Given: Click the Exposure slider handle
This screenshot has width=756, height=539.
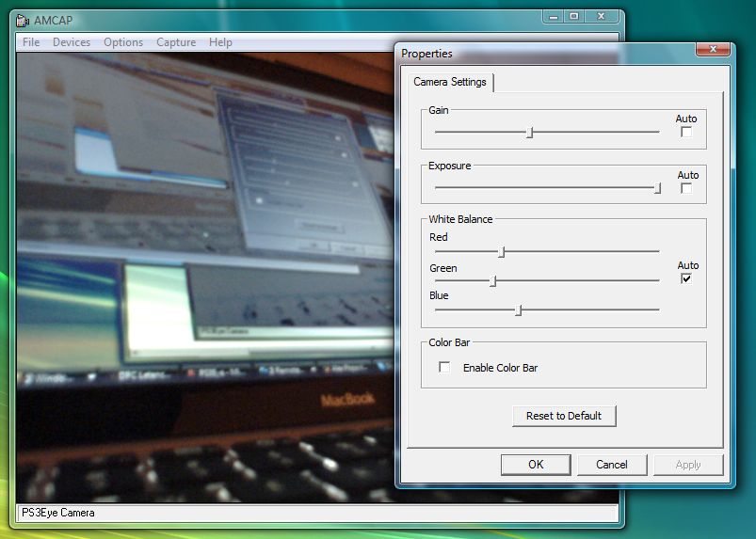Looking at the screenshot, I should pos(657,188).
